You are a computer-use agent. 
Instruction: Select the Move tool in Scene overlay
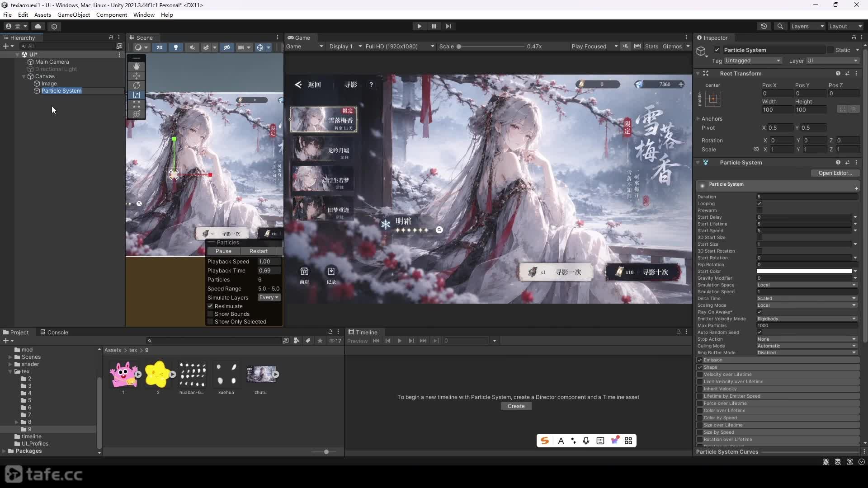[137, 76]
